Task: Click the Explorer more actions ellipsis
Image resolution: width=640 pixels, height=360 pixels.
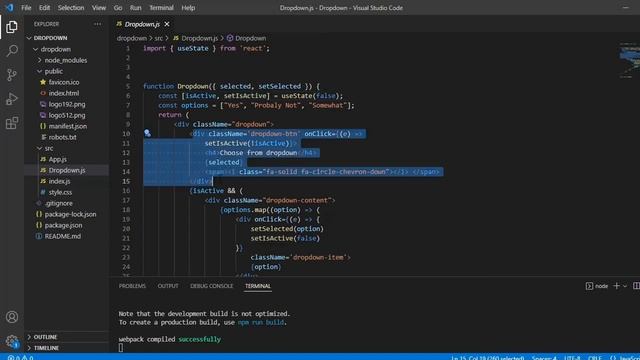Action: 98,24
